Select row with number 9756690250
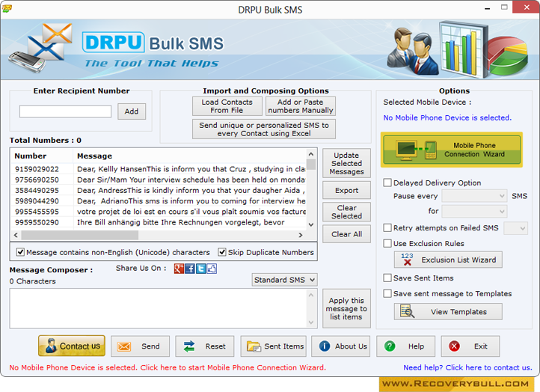This screenshot has height=392, width=540. coord(159,180)
